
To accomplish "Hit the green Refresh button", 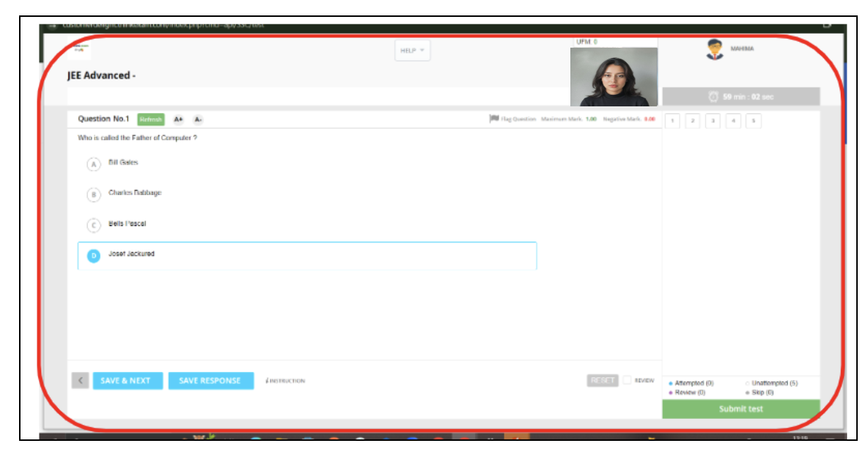I will tap(150, 120).
